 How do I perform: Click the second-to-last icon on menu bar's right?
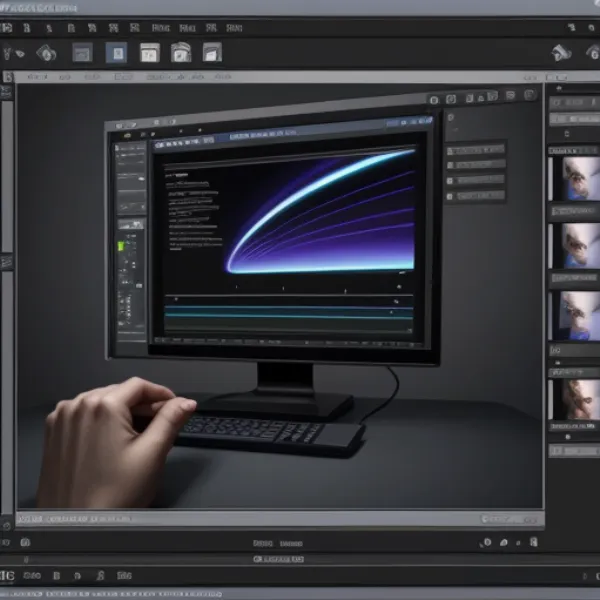[x=572, y=27]
